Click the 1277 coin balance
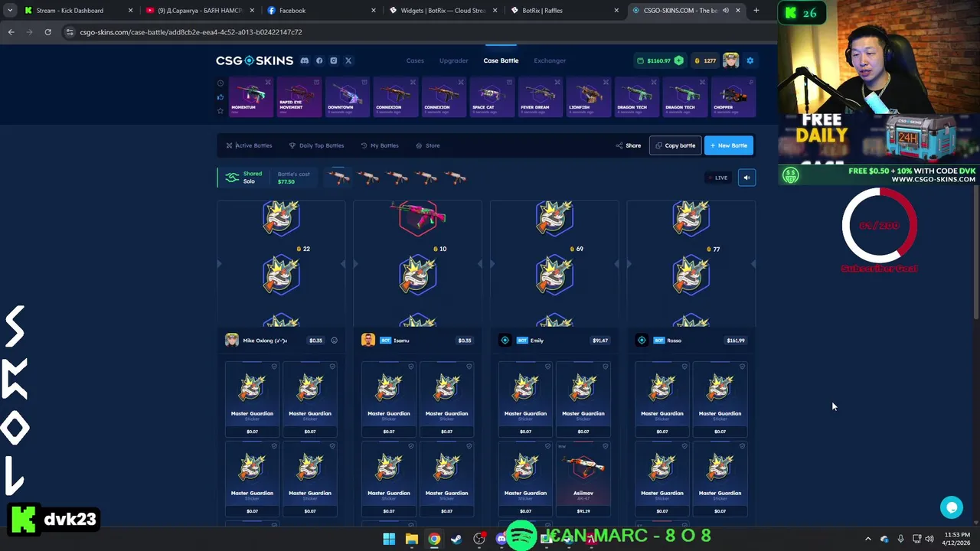The image size is (980, 551). (x=705, y=60)
